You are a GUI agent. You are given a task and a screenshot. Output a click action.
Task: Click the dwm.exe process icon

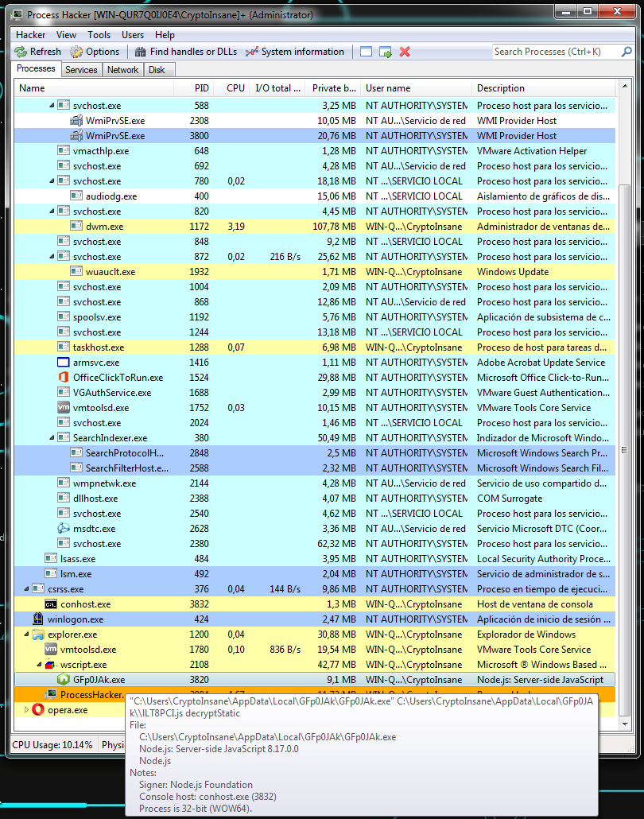(76, 226)
